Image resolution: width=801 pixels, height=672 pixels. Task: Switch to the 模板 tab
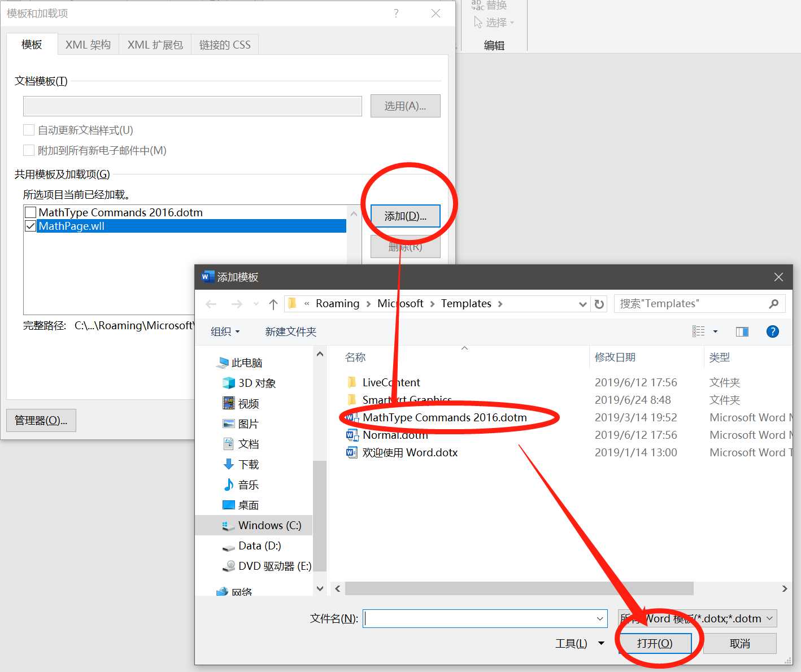32,45
